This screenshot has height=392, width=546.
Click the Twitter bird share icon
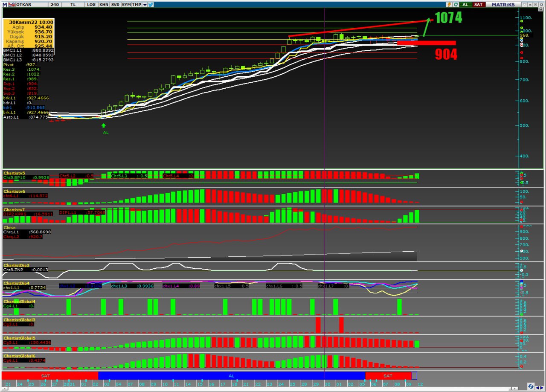tap(151, 4)
